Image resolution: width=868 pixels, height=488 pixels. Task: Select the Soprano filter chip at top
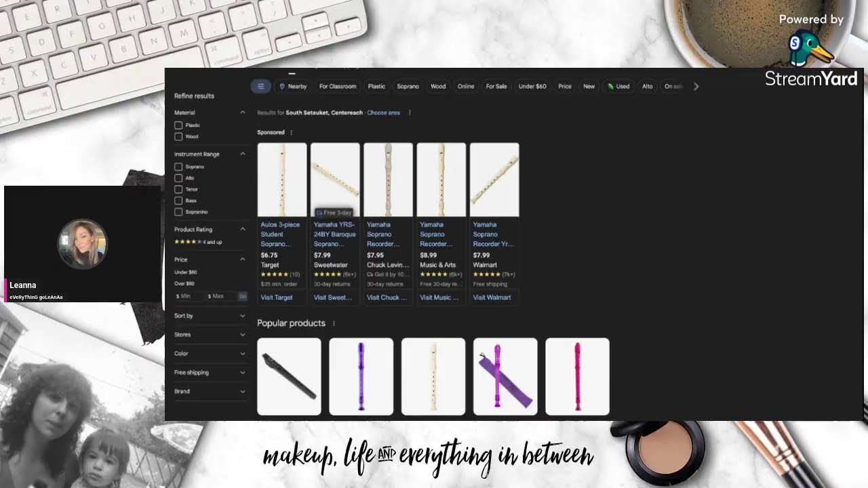coord(408,86)
